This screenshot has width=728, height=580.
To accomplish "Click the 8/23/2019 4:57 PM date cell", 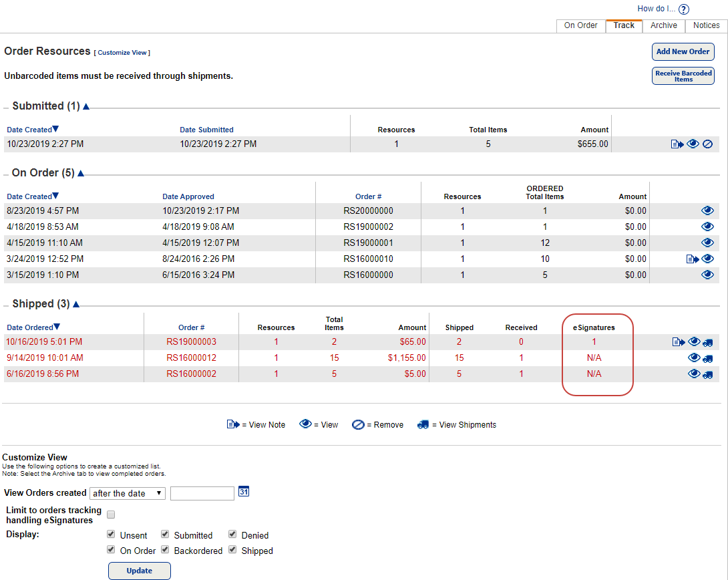I will [43, 211].
